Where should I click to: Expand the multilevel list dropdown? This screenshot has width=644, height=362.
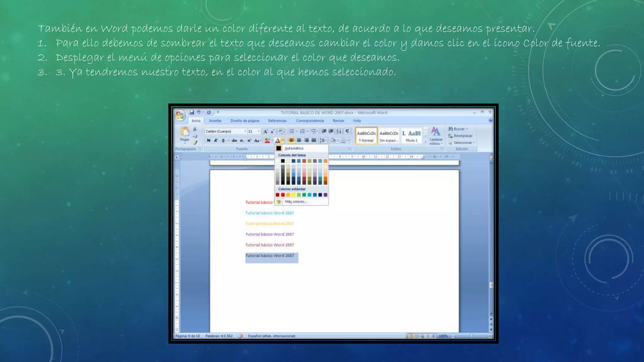click(x=318, y=131)
